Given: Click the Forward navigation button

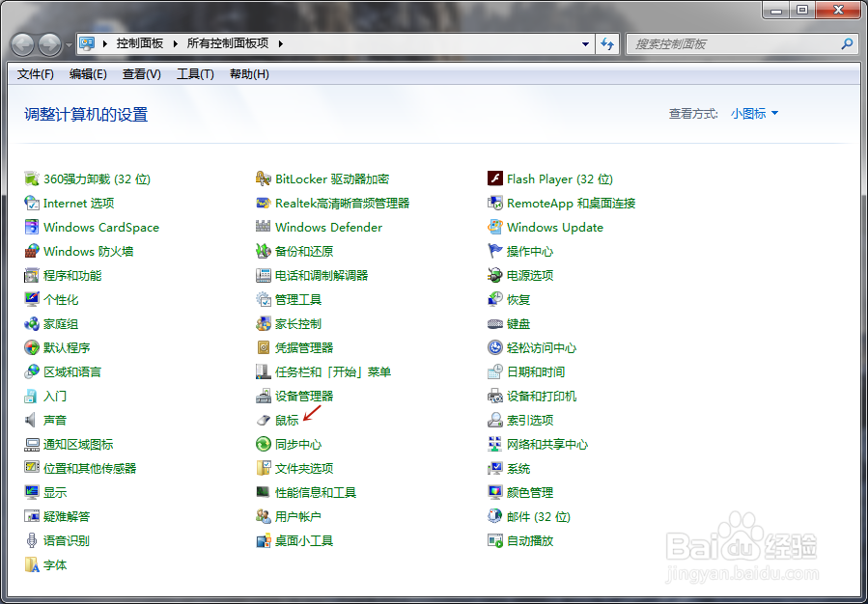Looking at the screenshot, I should click(50, 44).
